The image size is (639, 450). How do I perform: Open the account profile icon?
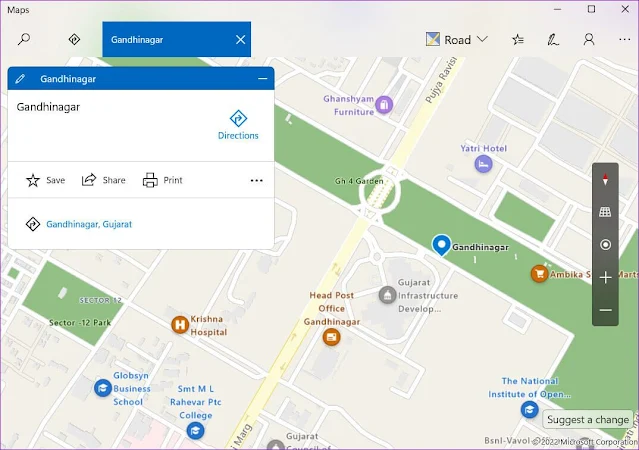588,40
